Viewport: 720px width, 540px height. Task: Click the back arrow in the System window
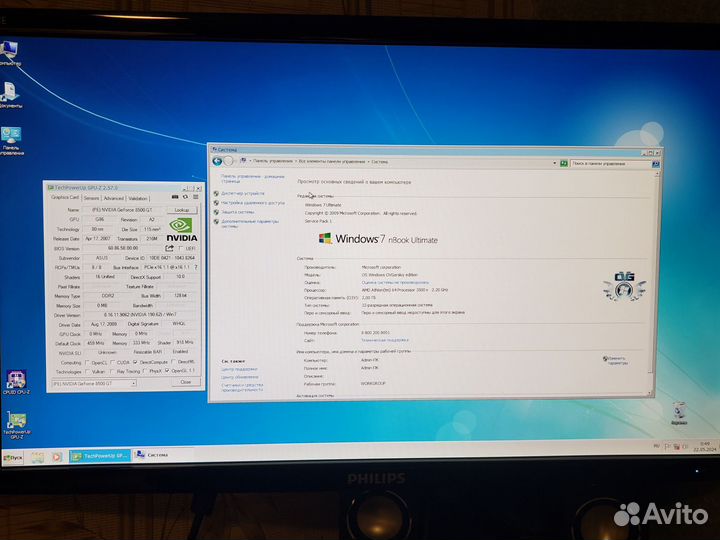pos(217,160)
